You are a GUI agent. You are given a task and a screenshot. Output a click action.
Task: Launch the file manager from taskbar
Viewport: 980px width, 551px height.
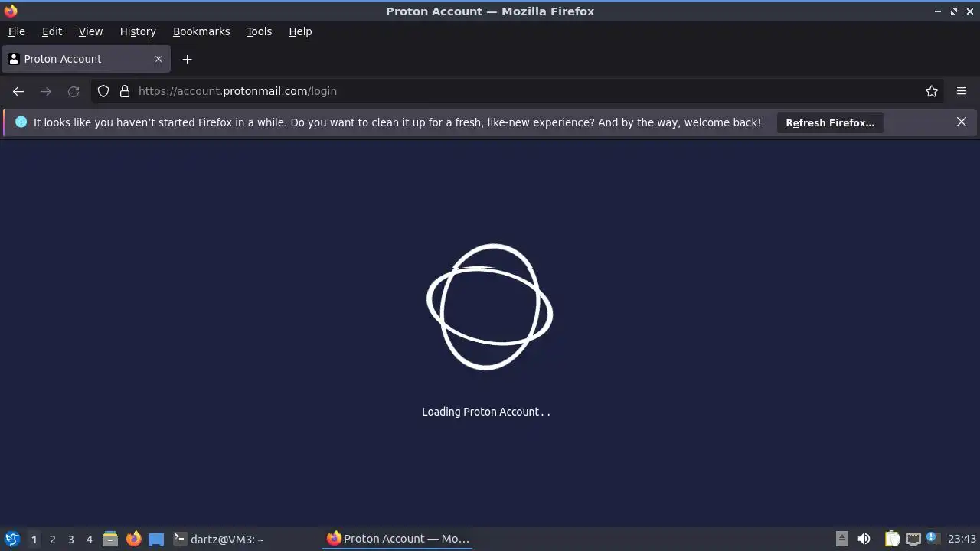tap(110, 539)
